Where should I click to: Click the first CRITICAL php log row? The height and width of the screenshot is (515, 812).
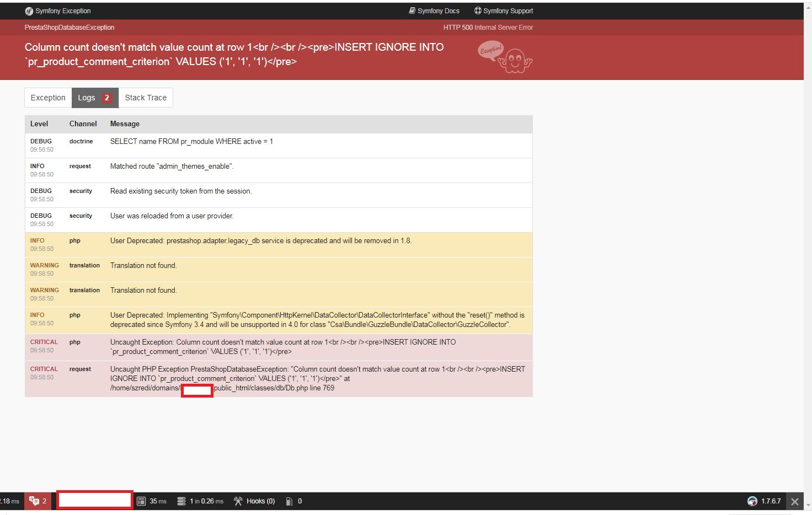pyautogui.click(x=279, y=347)
